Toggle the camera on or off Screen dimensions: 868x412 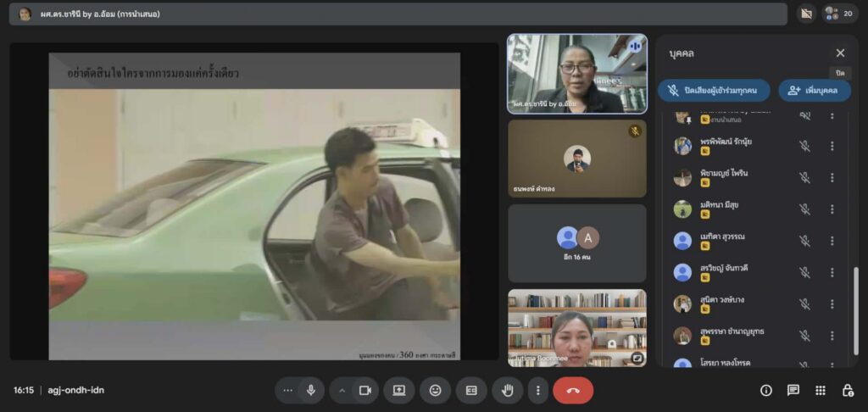(365, 390)
